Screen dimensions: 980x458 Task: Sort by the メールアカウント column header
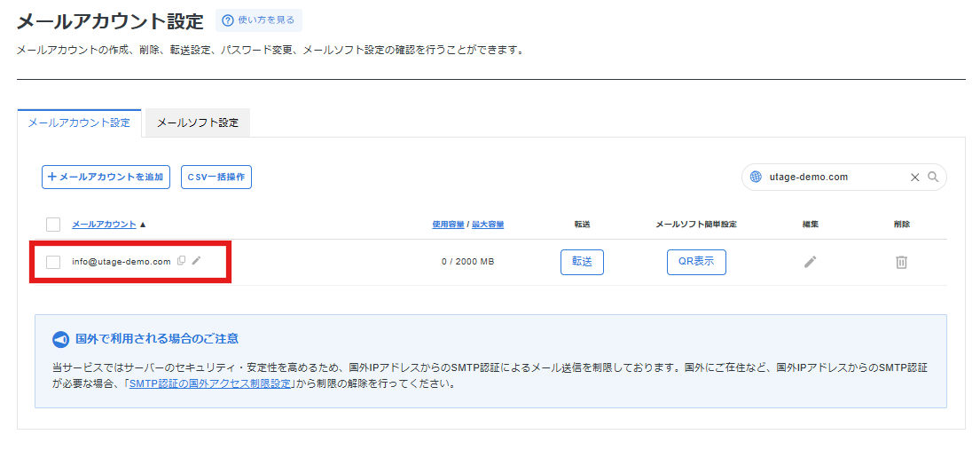tap(104, 225)
